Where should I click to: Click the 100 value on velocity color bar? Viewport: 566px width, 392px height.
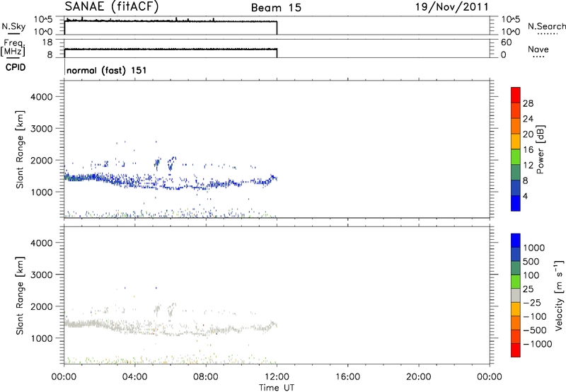tap(531, 275)
